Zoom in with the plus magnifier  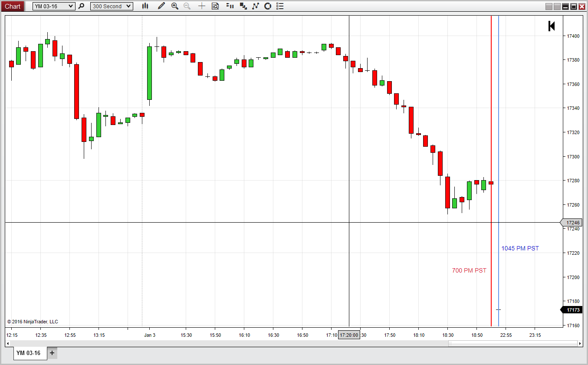(175, 6)
